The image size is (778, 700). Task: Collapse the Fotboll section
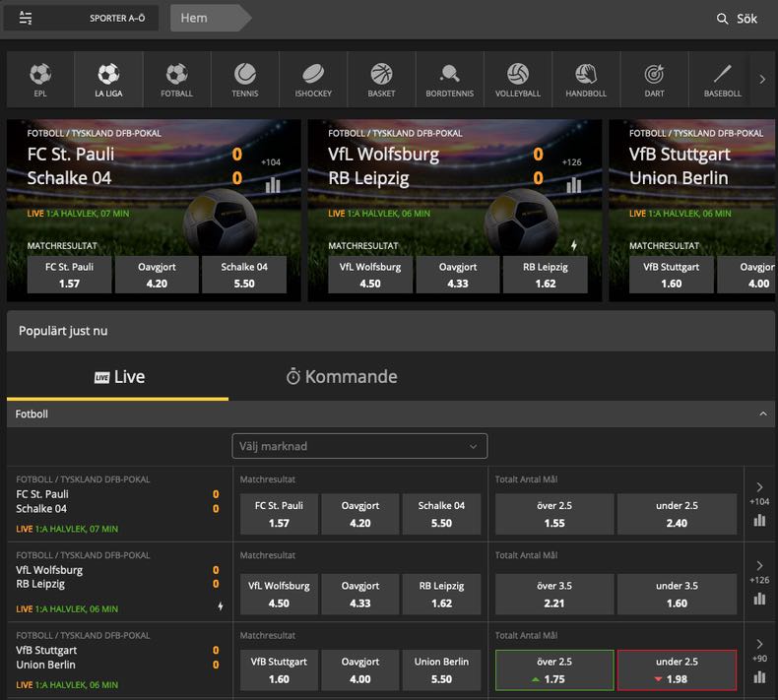pyautogui.click(x=763, y=414)
